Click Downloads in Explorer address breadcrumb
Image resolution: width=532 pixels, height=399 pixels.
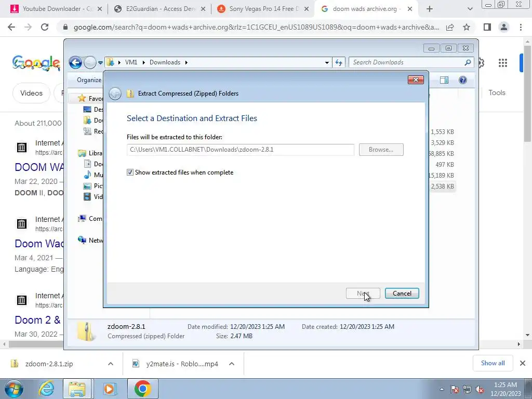pos(165,62)
